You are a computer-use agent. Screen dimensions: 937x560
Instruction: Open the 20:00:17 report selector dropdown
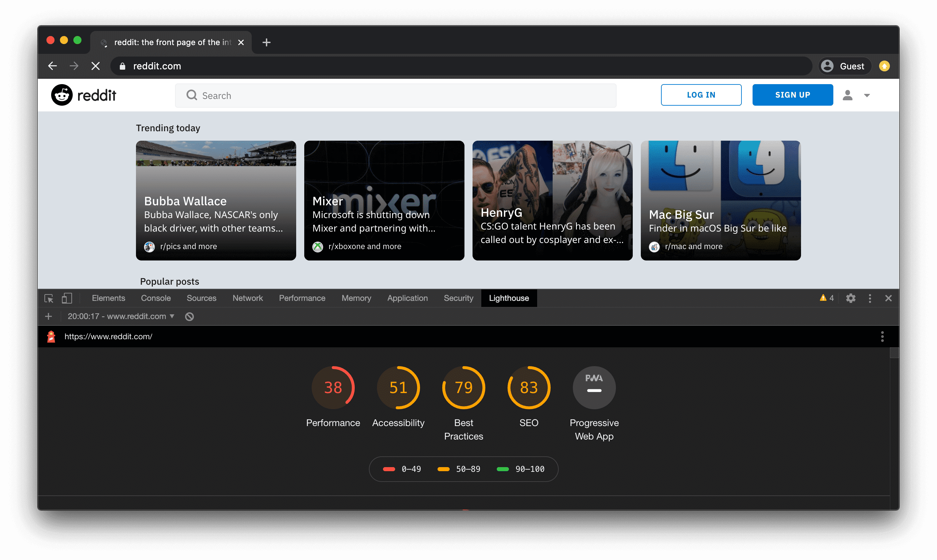pyautogui.click(x=121, y=316)
